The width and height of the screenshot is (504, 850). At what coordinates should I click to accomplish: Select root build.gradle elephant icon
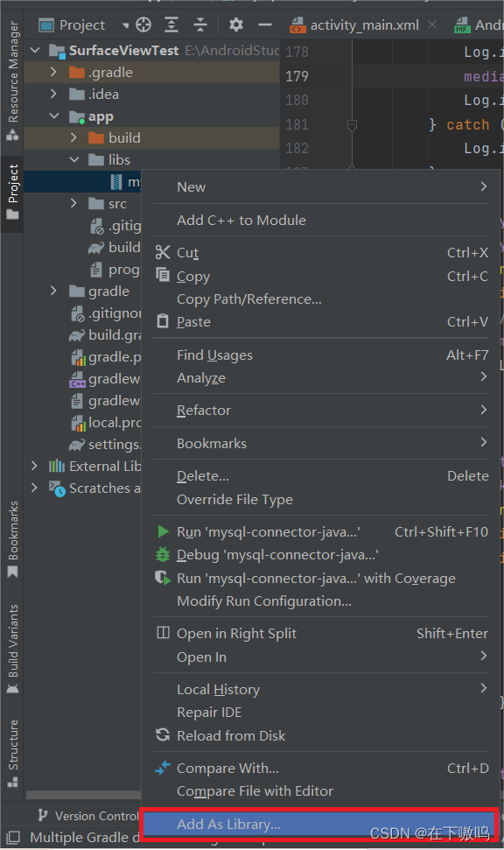pos(77,335)
